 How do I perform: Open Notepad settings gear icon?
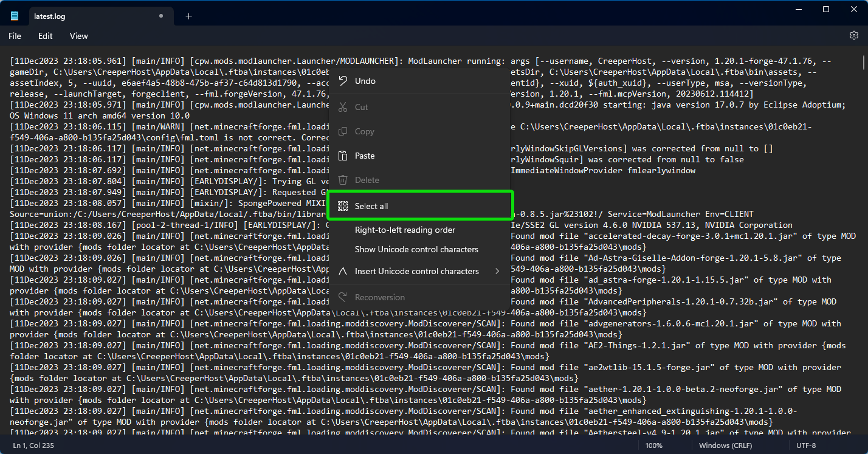coord(853,36)
